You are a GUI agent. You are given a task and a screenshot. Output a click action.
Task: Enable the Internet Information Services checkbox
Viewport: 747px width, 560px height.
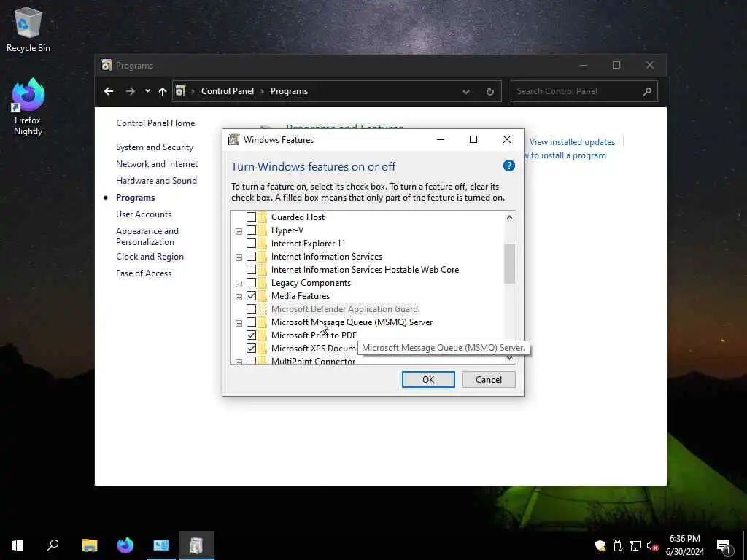[x=251, y=256]
